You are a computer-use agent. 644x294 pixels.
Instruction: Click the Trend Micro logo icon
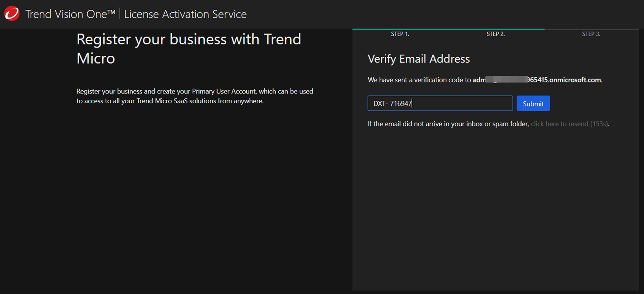(x=12, y=14)
